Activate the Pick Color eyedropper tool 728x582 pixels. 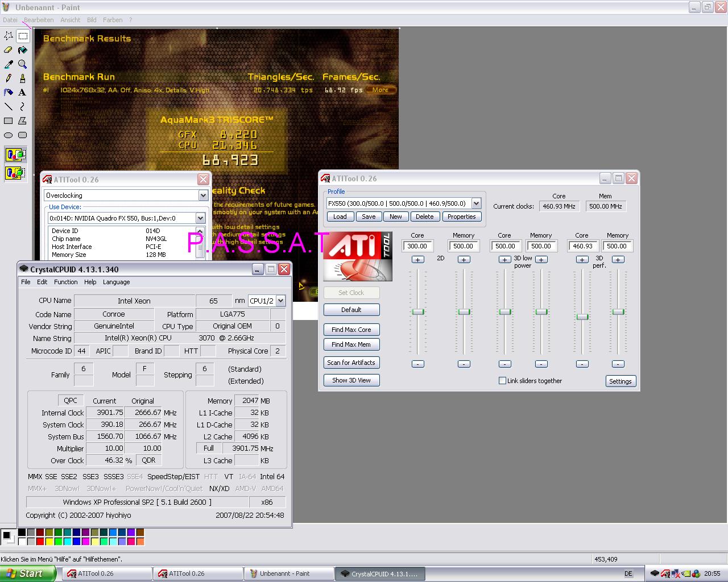coord(9,64)
